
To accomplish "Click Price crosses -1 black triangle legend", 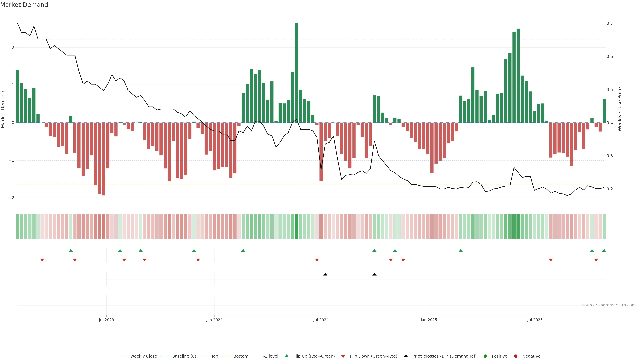I will point(406,356).
